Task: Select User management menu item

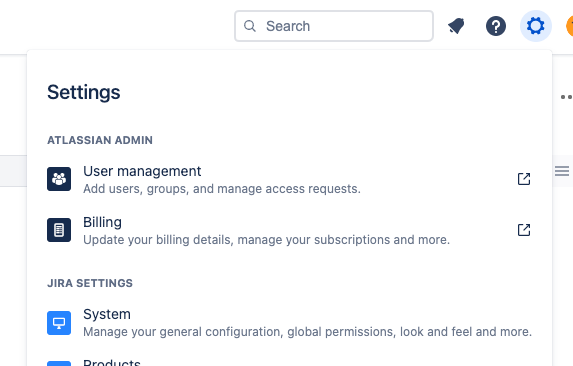Action: [289, 179]
